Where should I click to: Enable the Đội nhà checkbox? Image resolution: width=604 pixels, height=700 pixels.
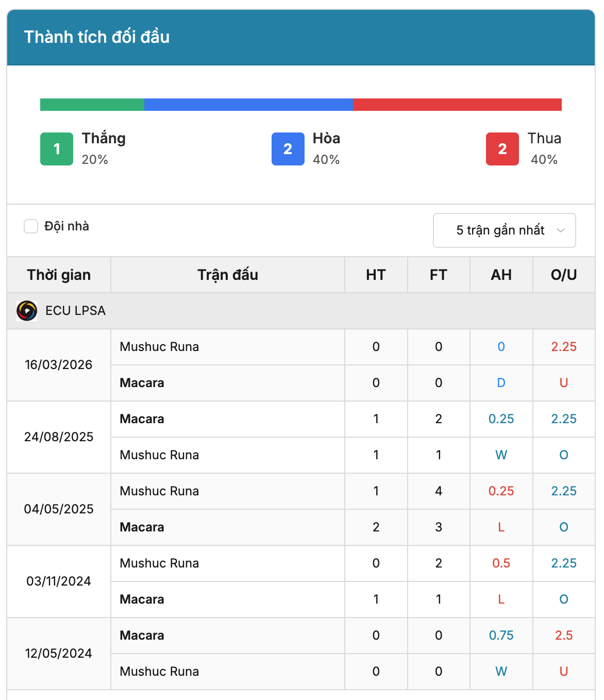[31, 226]
